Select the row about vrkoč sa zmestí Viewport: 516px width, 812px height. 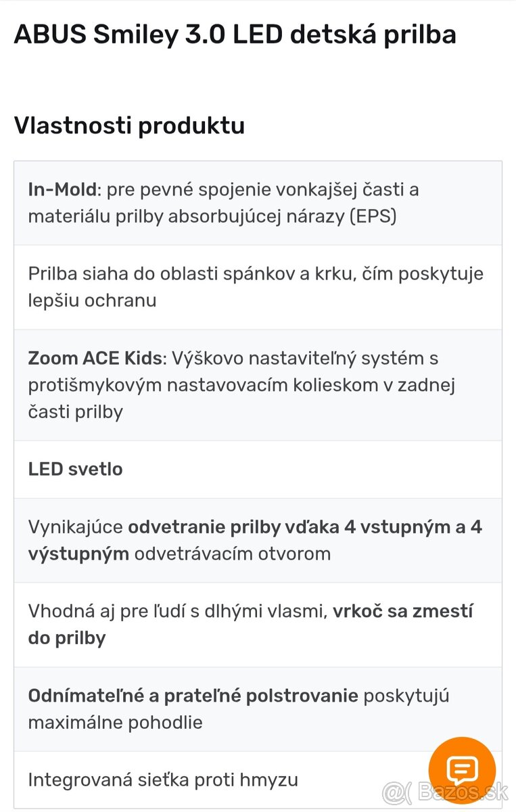point(257,624)
